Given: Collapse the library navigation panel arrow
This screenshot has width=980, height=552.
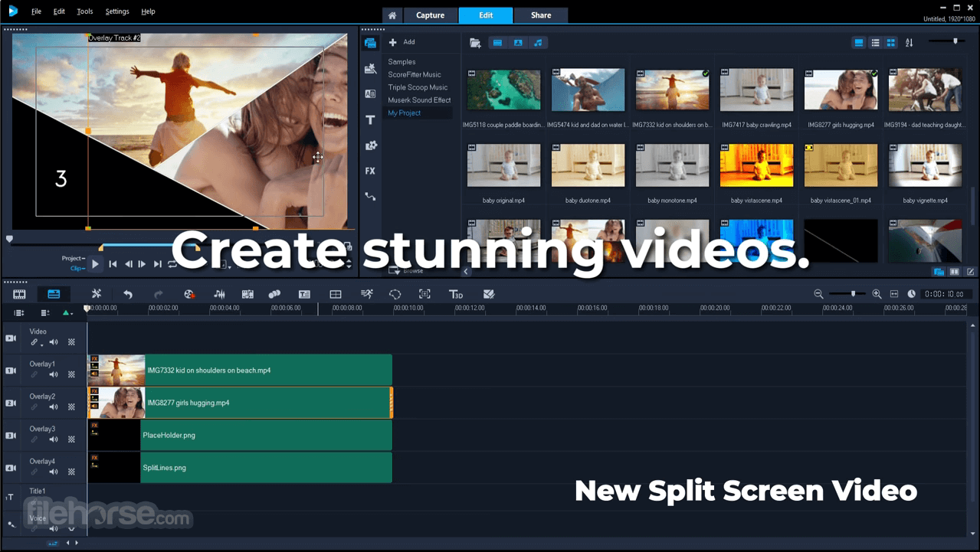Looking at the screenshot, I should click(x=466, y=271).
